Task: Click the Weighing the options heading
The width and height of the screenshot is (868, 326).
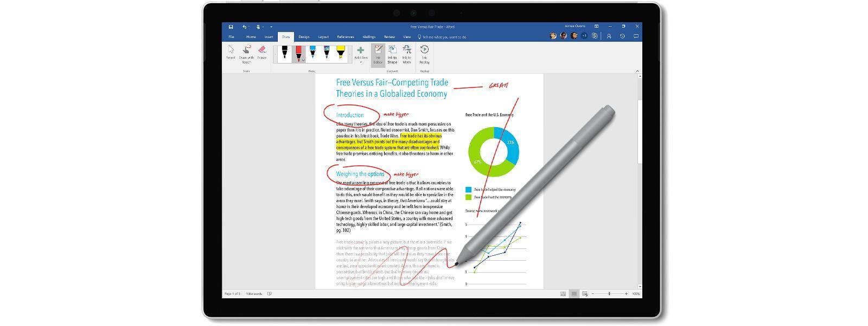Action: point(360,174)
